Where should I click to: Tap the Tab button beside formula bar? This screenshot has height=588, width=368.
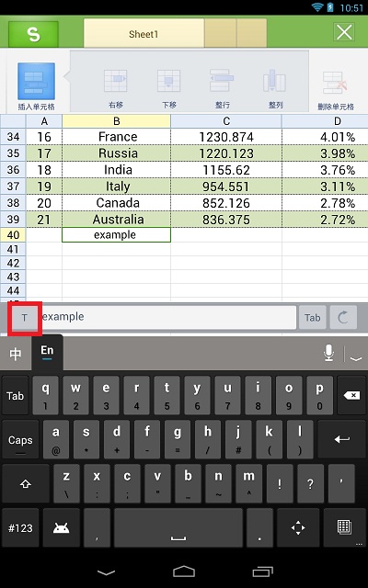(313, 318)
